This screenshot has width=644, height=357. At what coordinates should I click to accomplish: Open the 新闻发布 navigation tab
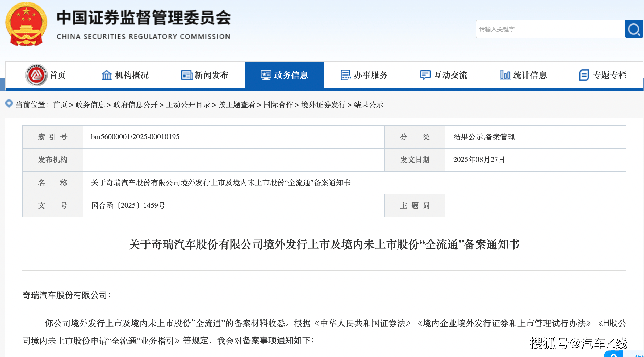click(205, 75)
